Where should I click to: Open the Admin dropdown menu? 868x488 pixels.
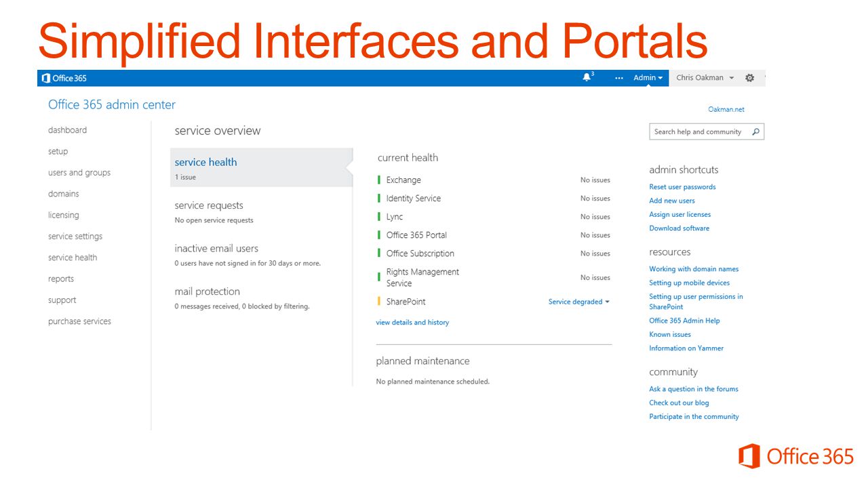tap(648, 78)
